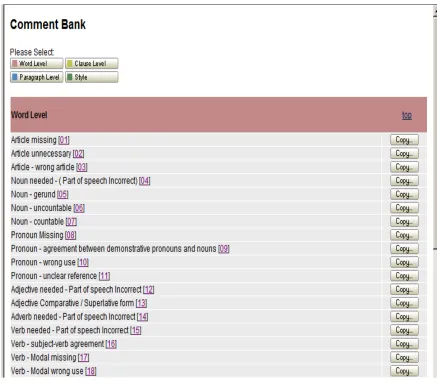The width and height of the screenshot is (437, 385).
Task: Copy the Adjective needed comment
Action: click(x=404, y=290)
